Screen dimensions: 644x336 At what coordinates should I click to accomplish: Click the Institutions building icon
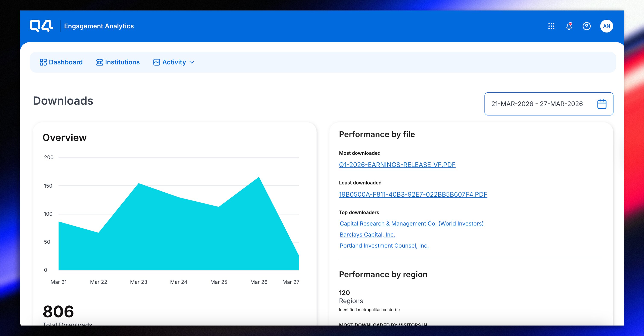pyautogui.click(x=100, y=62)
